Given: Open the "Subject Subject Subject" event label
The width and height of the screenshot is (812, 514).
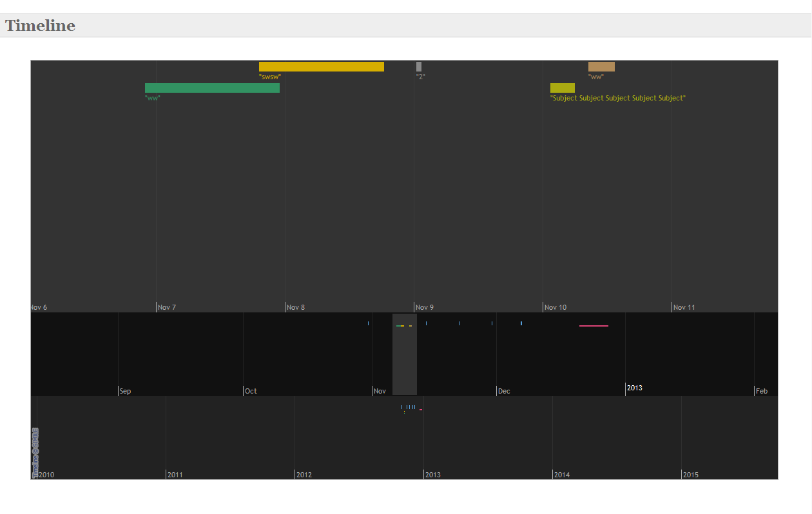Looking at the screenshot, I should 617,99.
